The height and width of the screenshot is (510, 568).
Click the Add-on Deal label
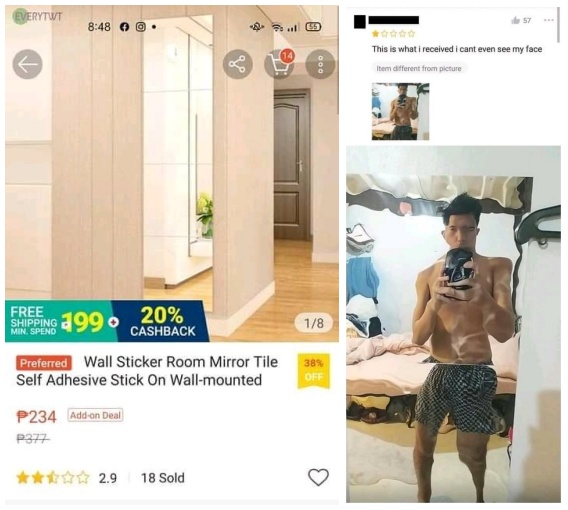point(95,415)
